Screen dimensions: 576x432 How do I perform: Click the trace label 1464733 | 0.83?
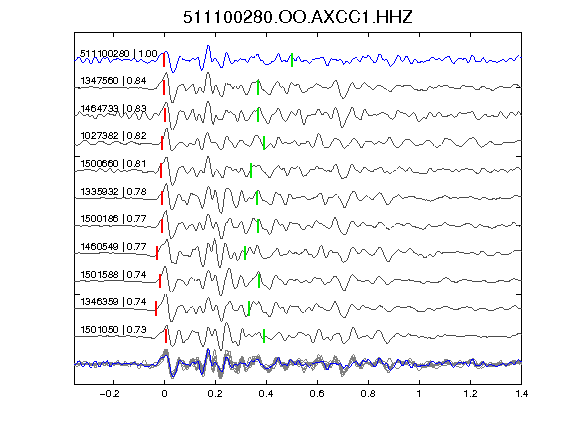(114, 108)
